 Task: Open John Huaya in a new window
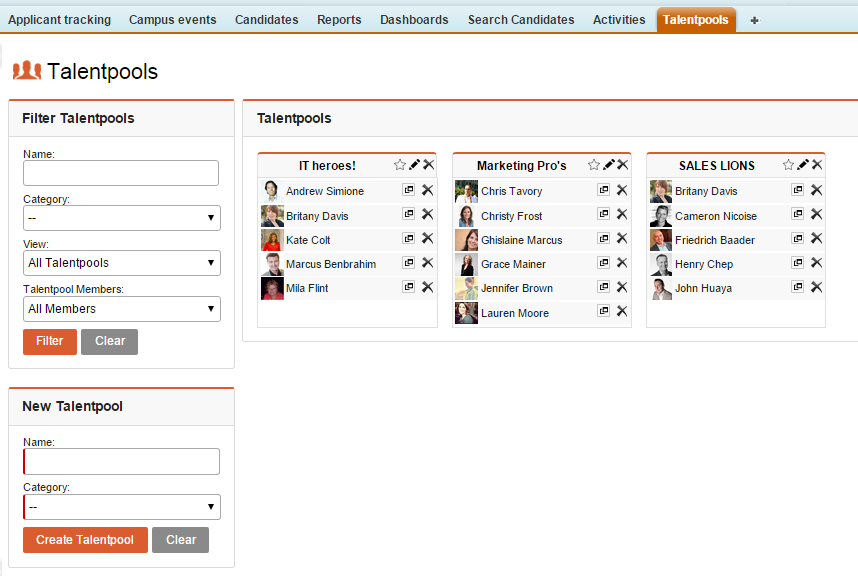[798, 287]
